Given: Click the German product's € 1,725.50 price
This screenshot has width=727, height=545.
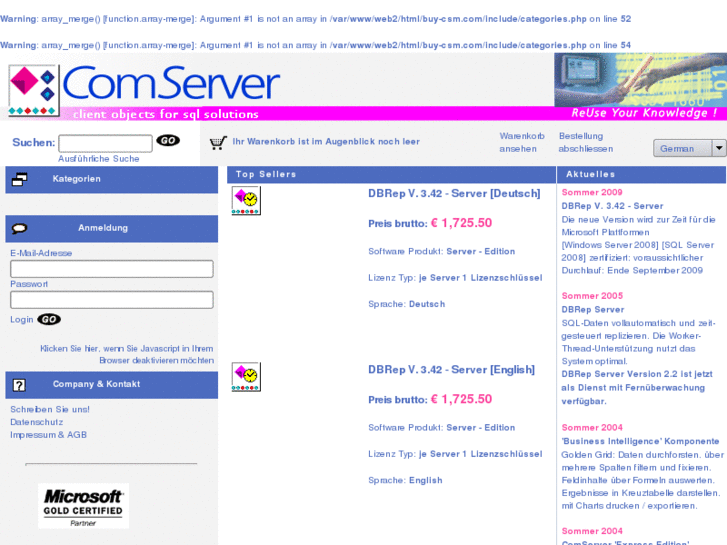Looking at the screenshot, I should [461, 223].
